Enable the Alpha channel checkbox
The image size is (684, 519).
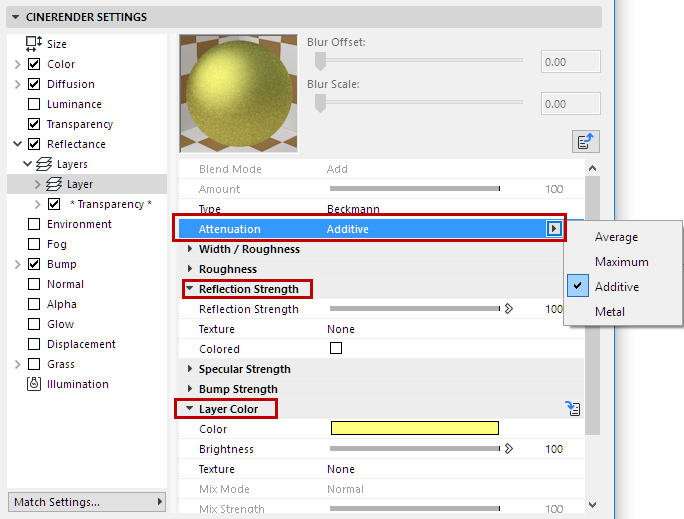34,304
